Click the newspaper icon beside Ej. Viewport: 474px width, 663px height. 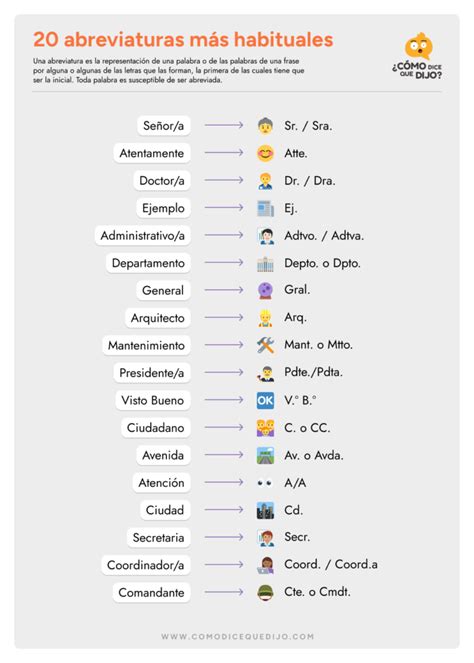click(x=265, y=208)
